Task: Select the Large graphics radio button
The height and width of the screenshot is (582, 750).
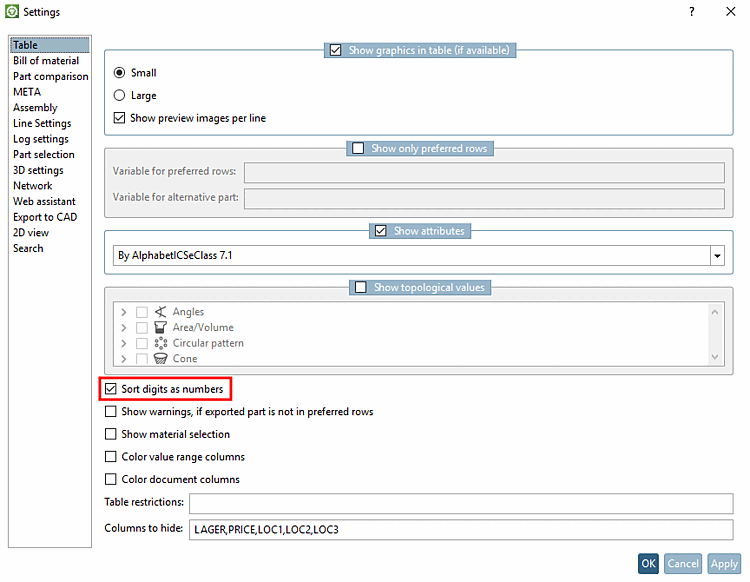Action: point(120,95)
